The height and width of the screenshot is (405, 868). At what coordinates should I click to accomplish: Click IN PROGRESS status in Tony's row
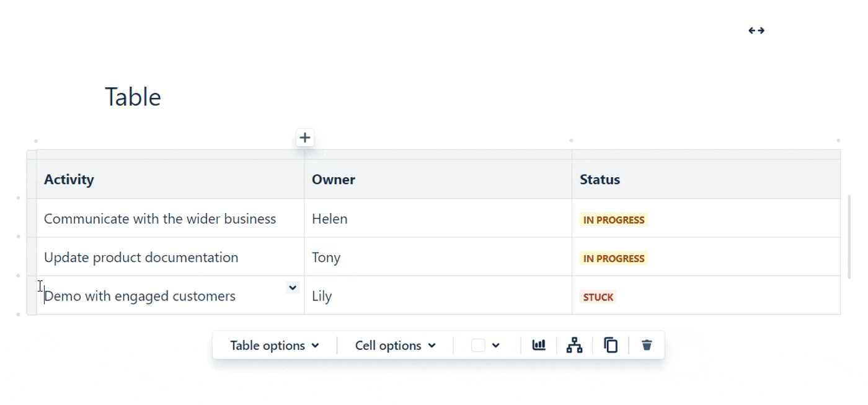click(614, 258)
